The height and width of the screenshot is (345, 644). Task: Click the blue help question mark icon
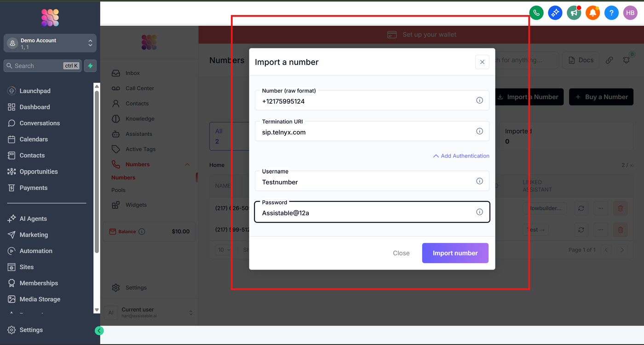[611, 13]
